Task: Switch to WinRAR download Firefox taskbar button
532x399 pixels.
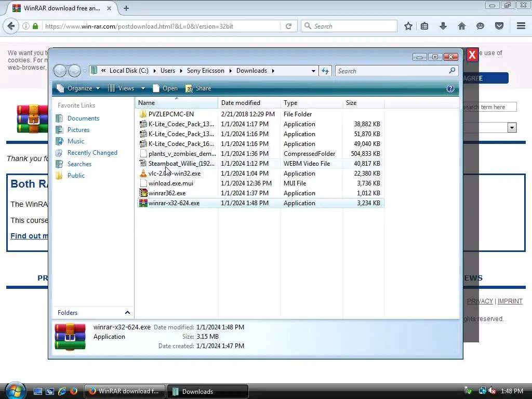Action: point(124,391)
